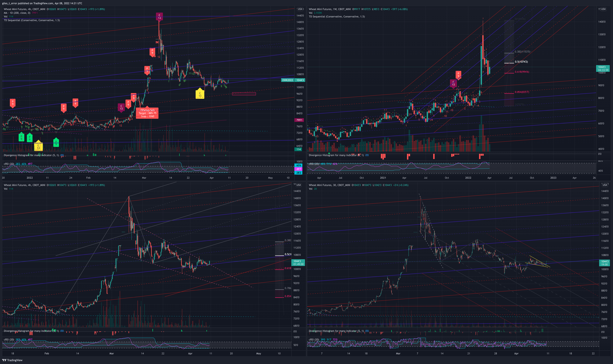This screenshot has height=364, width=613.
Task: Click the 799'1 moving average price label
Action: pyautogui.click(x=299, y=120)
